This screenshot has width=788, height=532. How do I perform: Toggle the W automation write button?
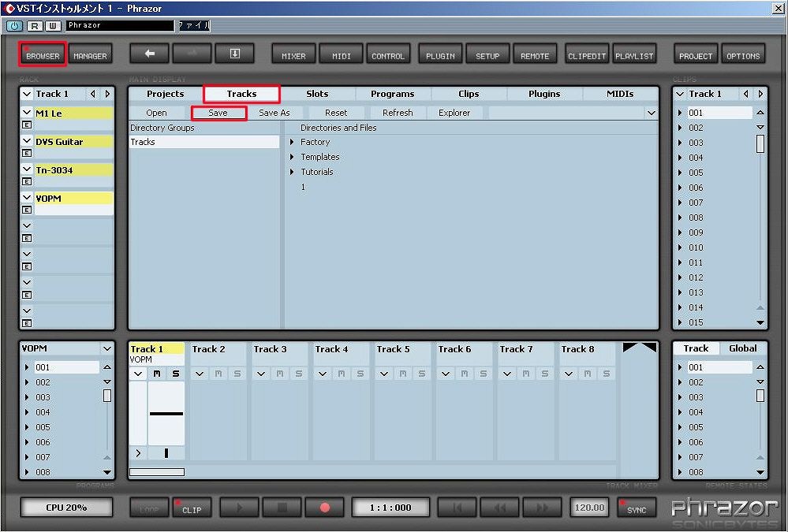tap(53, 26)
